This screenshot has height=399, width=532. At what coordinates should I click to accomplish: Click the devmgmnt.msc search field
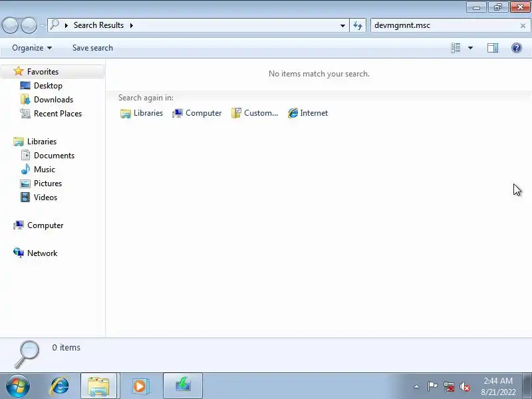pos(444,25)
